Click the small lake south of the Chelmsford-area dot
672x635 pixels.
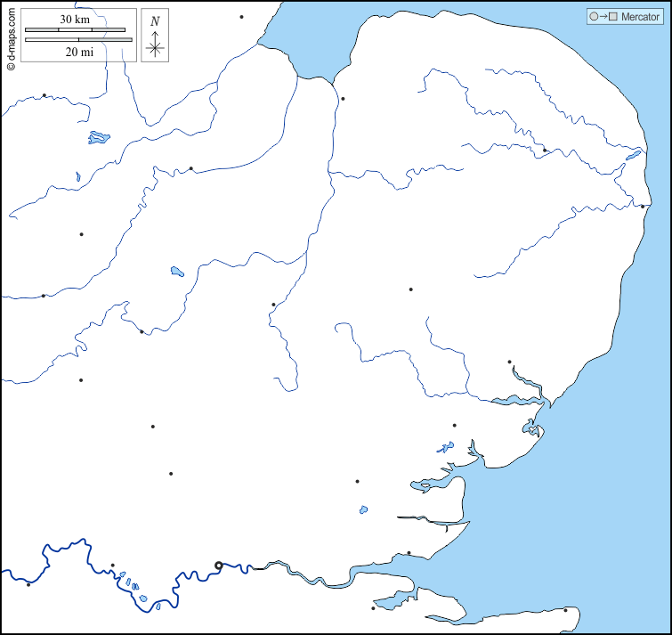tap(363, 510)
